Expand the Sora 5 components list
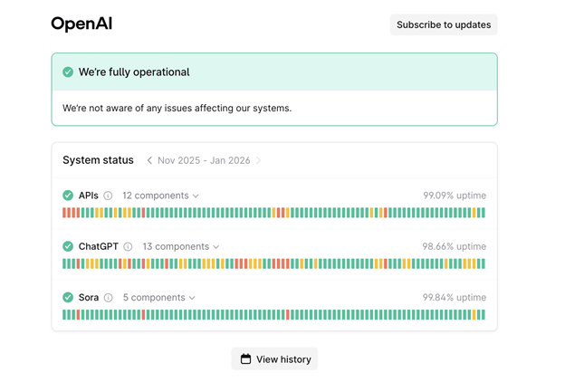 point(159,297)
